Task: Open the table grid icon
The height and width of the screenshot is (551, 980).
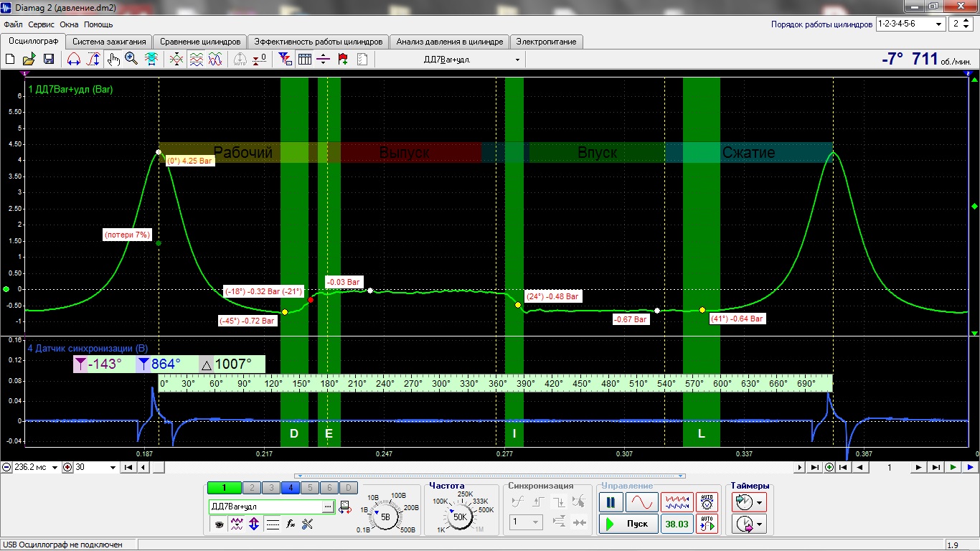Action: click(304, 60)
